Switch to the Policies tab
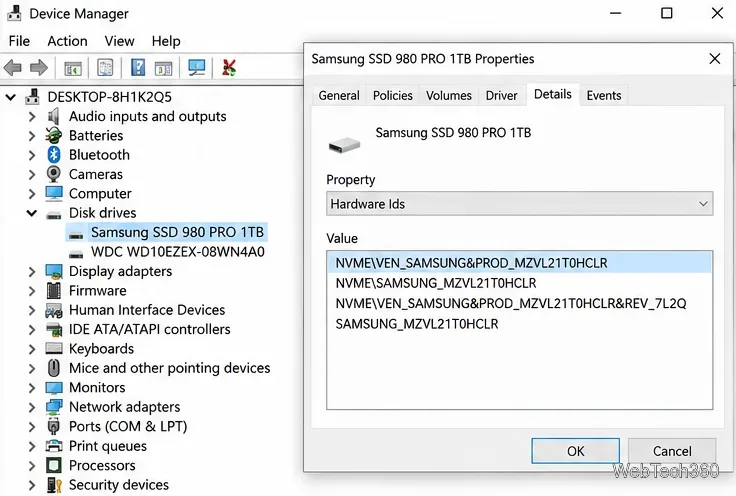 click(392, 95)
